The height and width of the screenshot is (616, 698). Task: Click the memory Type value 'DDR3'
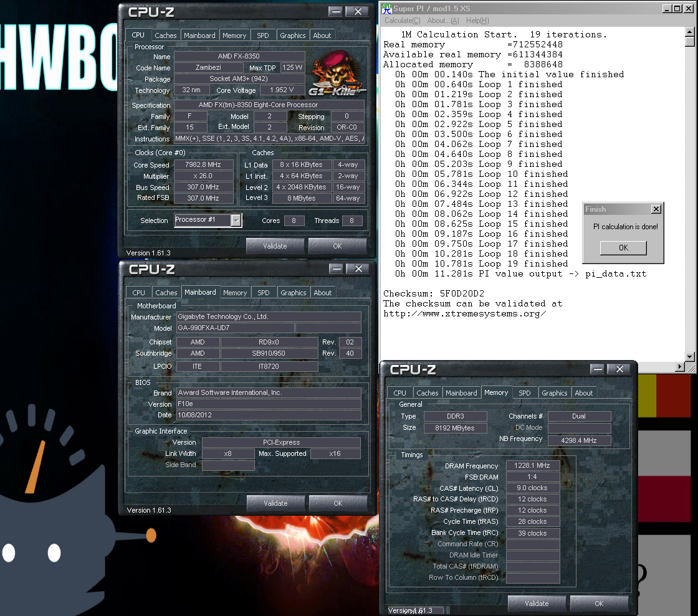(456, 416)
